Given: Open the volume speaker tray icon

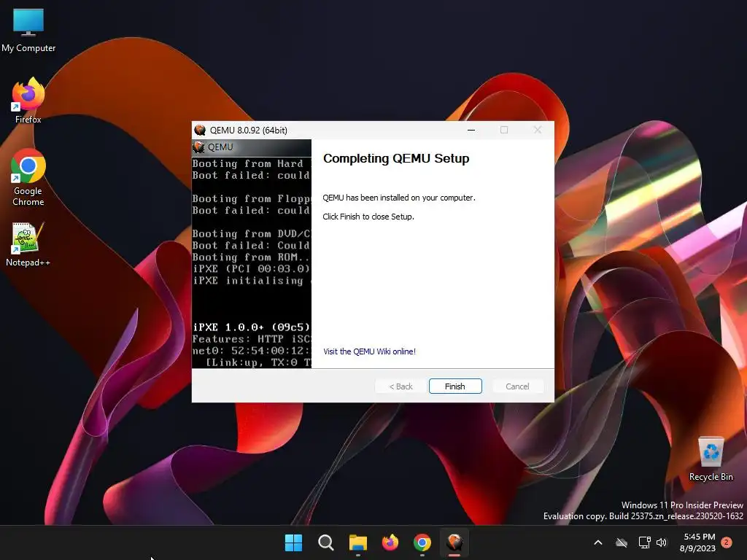Looking at the screenshot, I should [661, 542].
